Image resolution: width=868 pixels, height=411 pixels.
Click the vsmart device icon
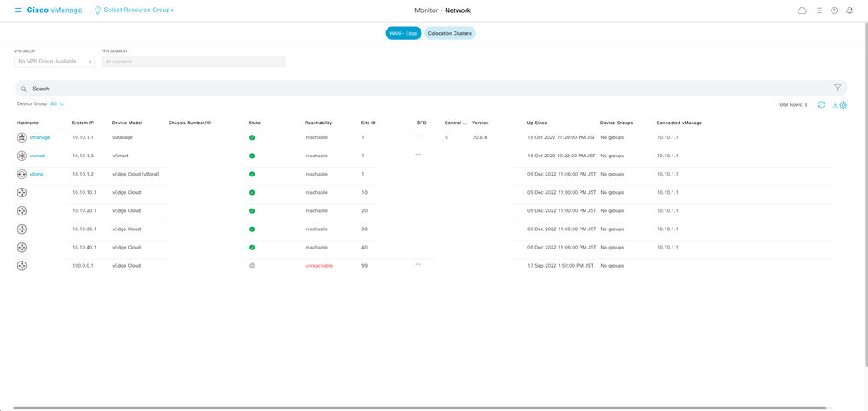coord(22,156)
